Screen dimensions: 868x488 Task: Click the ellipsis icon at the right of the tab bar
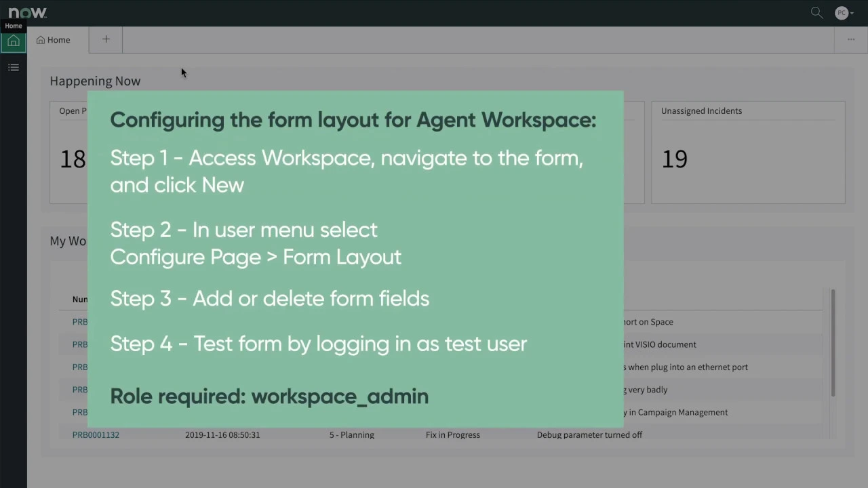[851, 39]
